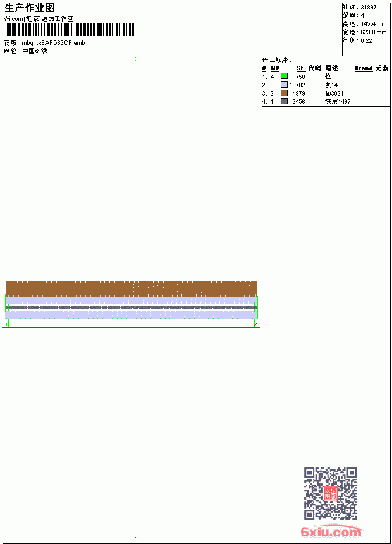Click the stitch count value 31897
This screenshot has height=544, width=392.
(369, 8)
